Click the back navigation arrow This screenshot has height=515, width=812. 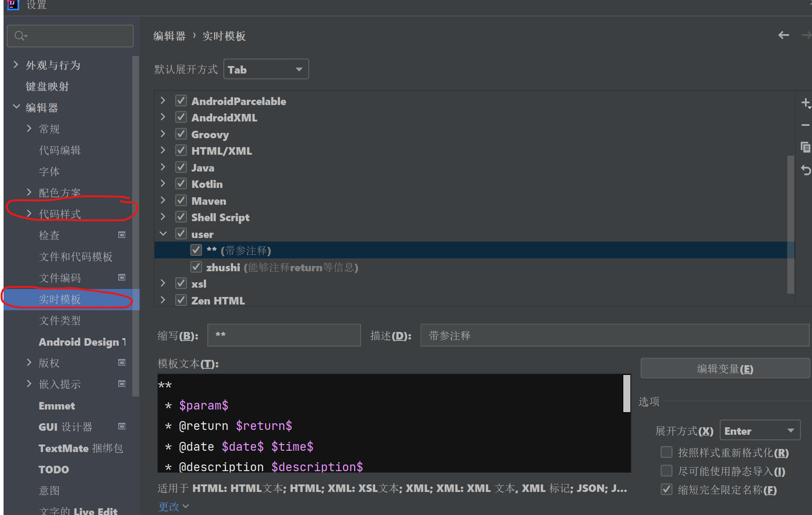(783, 35)
